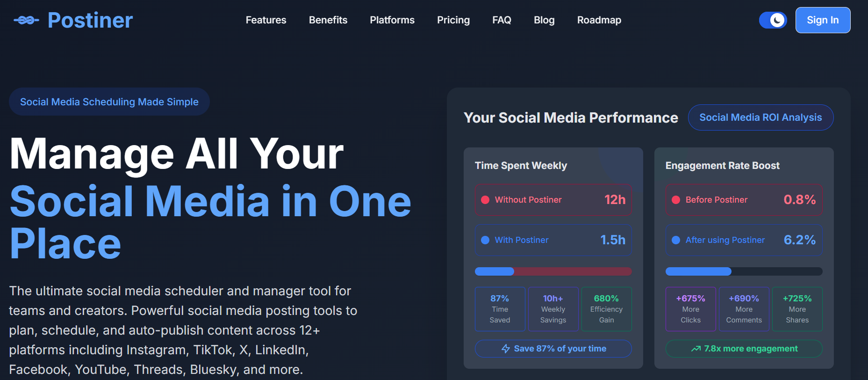Viewport: 868px width, 380px height.
Task: Select the Social Media Scheduling Made Simple badge
Action: tap(109, 102)
